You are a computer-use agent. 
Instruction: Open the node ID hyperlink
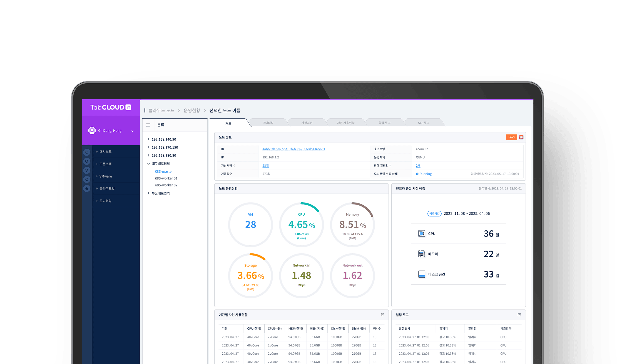click(x=293, y=149)
